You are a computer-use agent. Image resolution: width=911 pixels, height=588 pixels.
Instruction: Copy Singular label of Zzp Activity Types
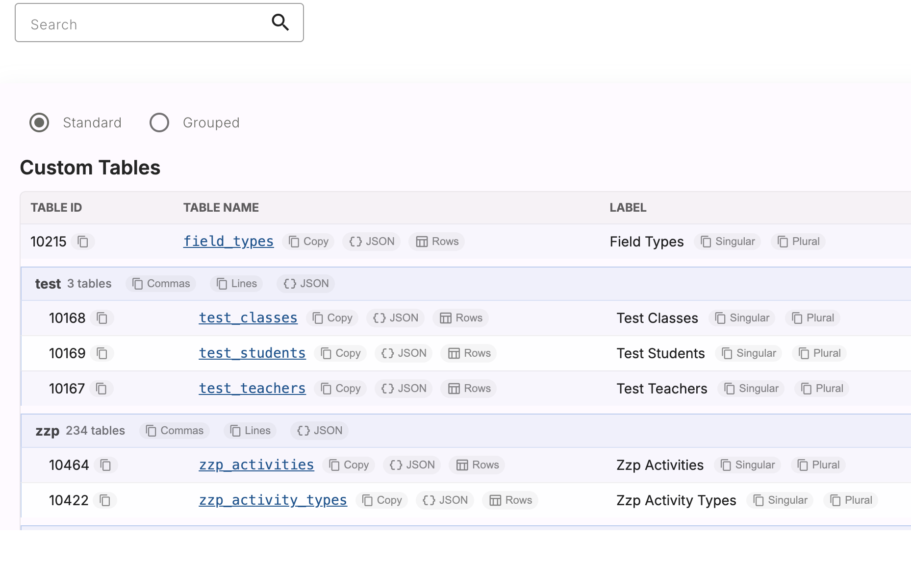coord(780,500)
